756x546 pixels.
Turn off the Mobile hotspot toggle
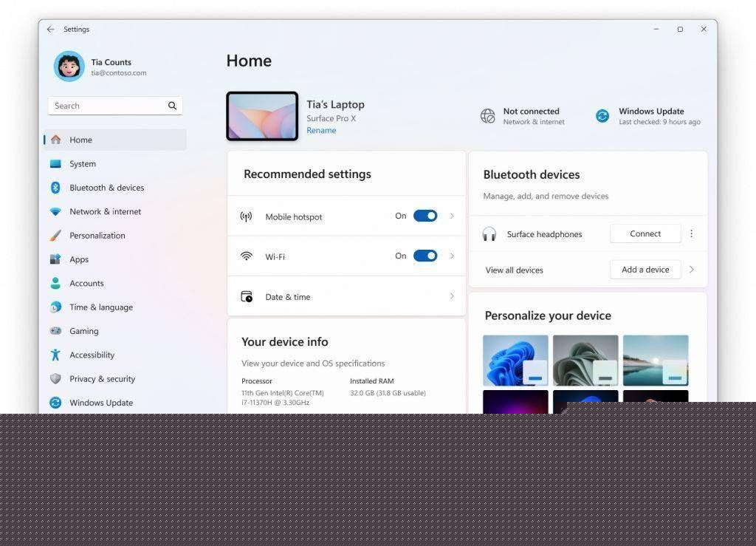425,216
